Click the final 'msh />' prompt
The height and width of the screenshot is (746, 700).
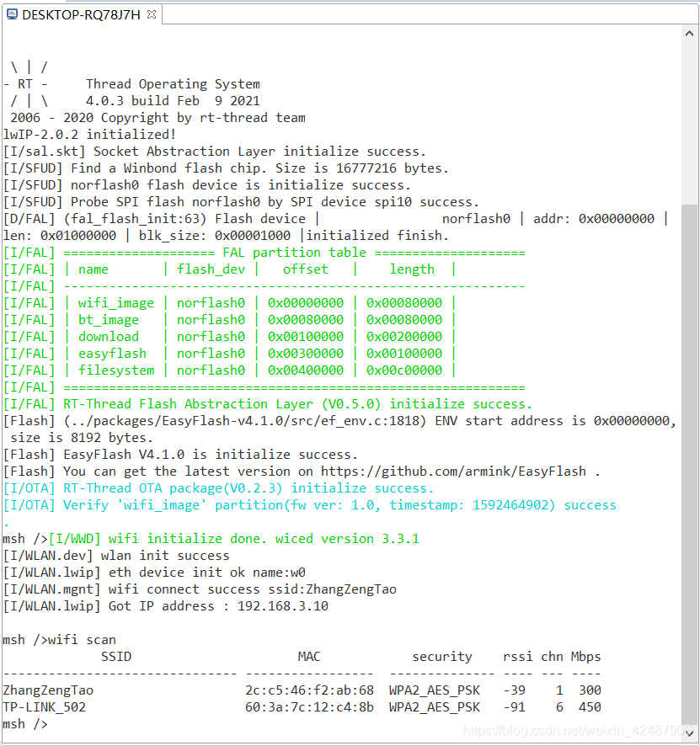[25, 724]
